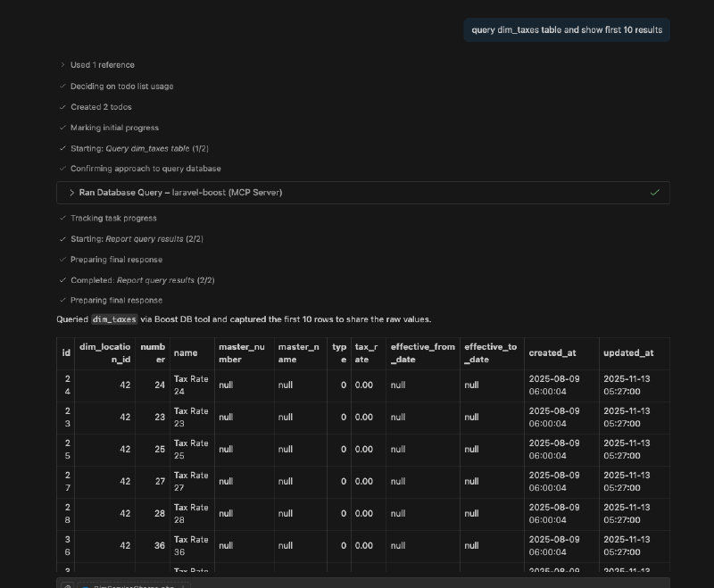Click the checkmark beside 'Deciding on todo list usage'
714x588 pixels.
coord(62,87)
